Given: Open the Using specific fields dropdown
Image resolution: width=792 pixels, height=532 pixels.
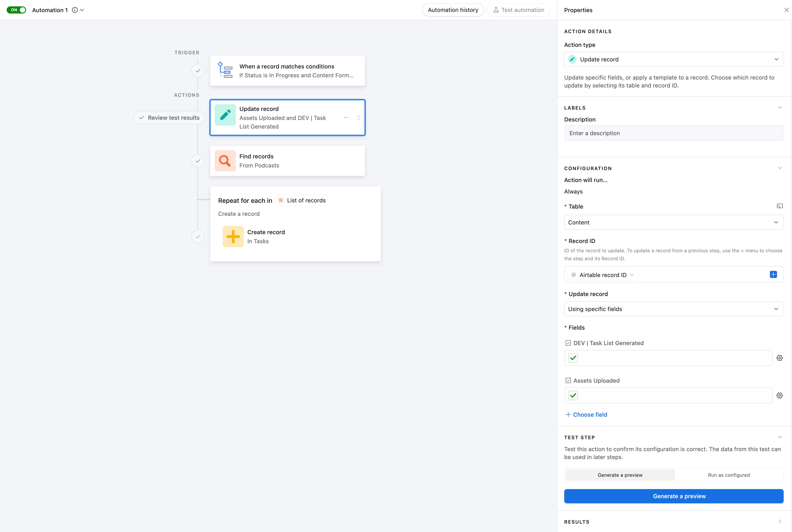Looking at the screenshot, I should pos(673,309).
